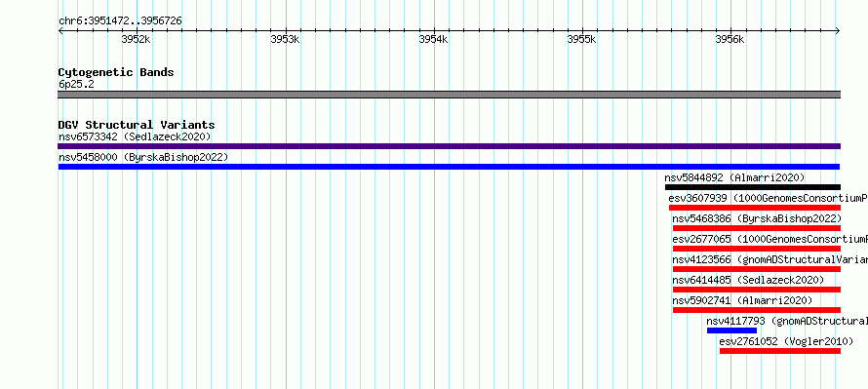Click the red nsv6414485 variant bar

(x=757, y=290)
